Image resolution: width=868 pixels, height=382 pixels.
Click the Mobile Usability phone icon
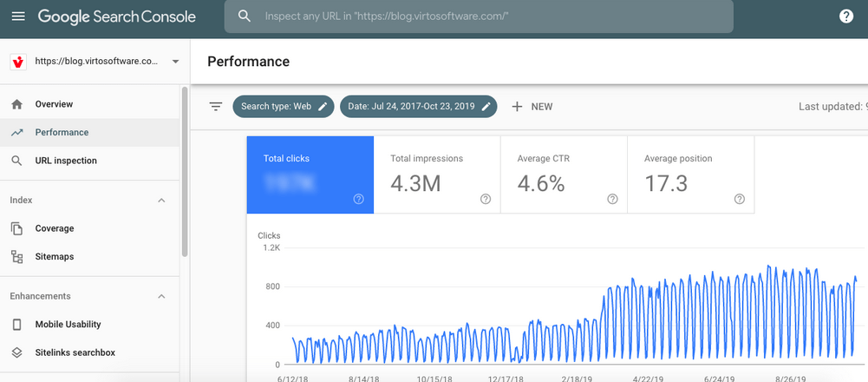tap(16, 325)
